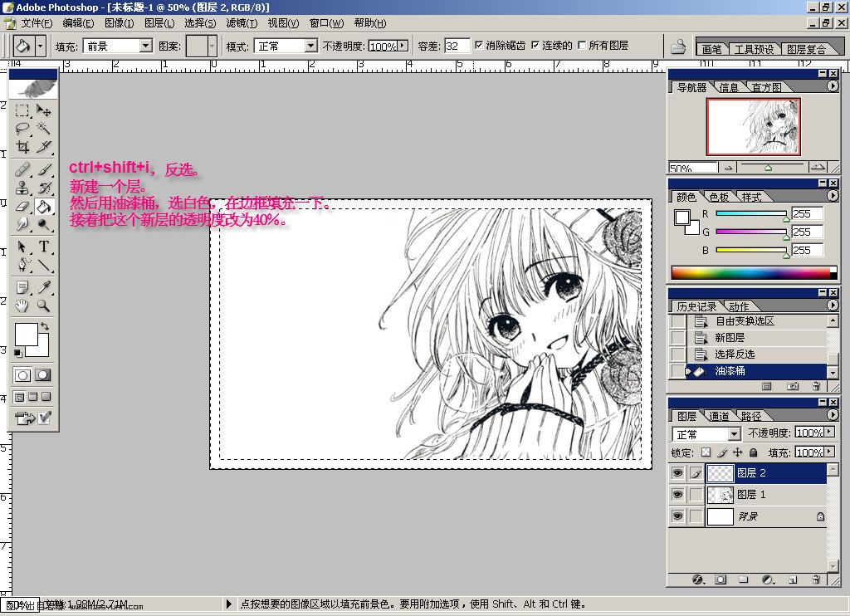This screenshot has height=616, width=850.
Task: Click the foreground color swatch in toolbox
Action: point(26,334)
